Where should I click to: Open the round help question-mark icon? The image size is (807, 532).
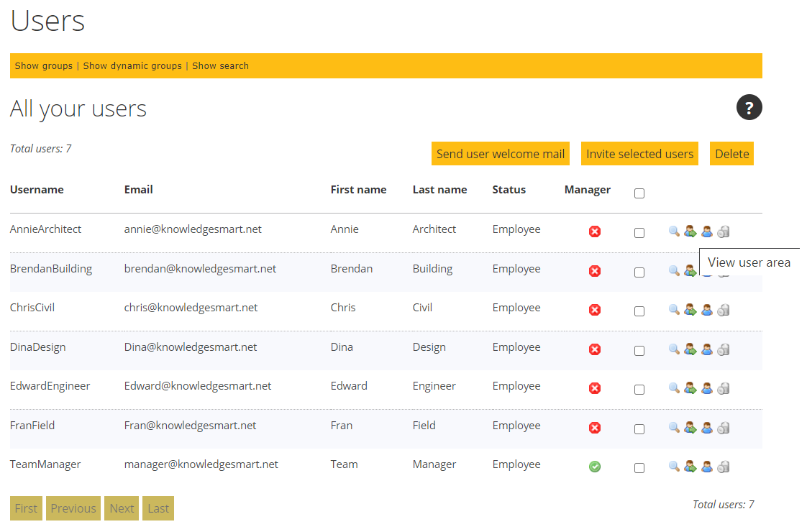coord(749,108)
